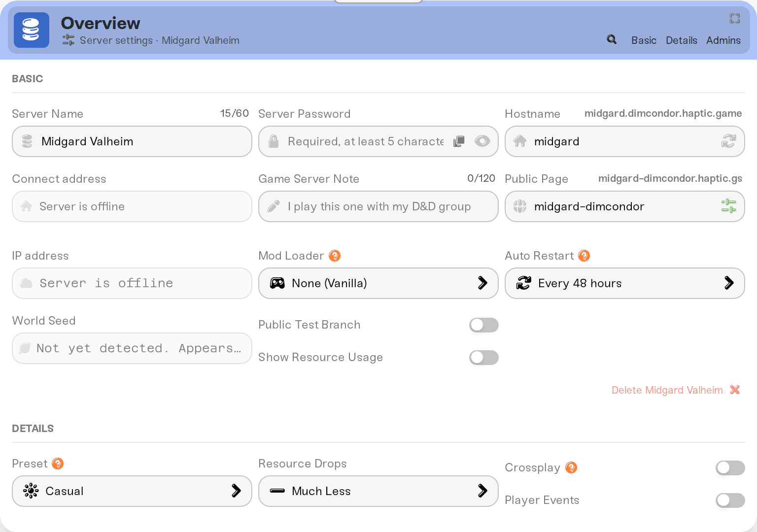Click the gamepad icon in Mod Loader
757x532 pixels.
[x=277, y=283]
